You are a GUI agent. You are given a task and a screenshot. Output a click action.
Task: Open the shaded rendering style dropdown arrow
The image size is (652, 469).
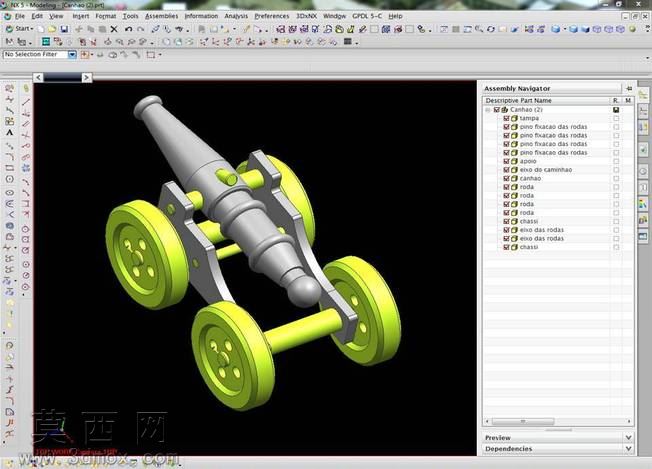click(564, 29)
